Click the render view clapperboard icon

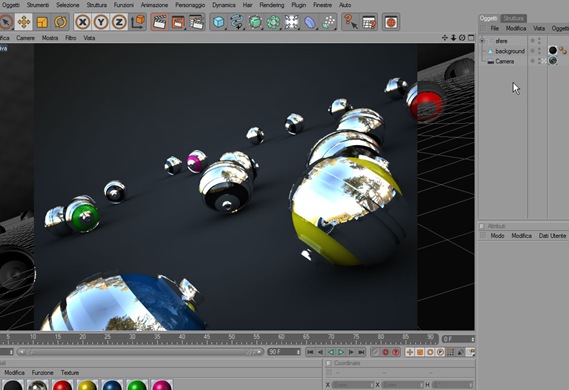[159, 22]
